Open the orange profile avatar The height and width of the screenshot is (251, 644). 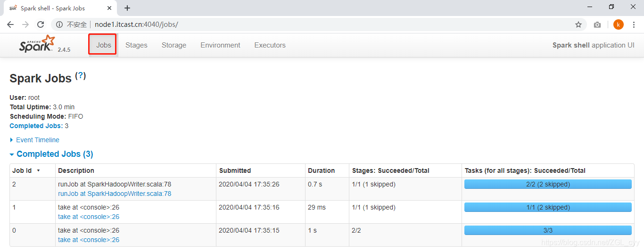[x=619, y=24]
